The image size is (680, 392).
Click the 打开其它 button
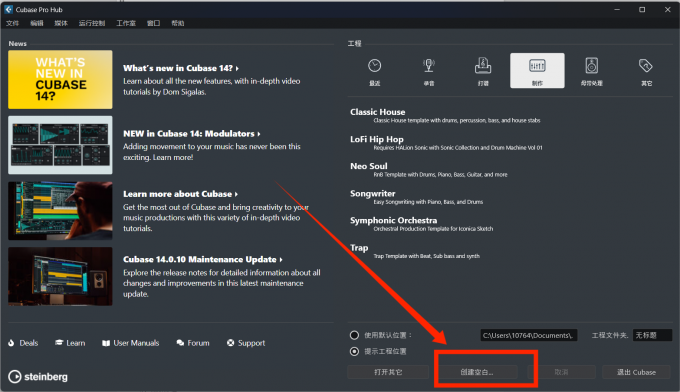pos(388,372)
